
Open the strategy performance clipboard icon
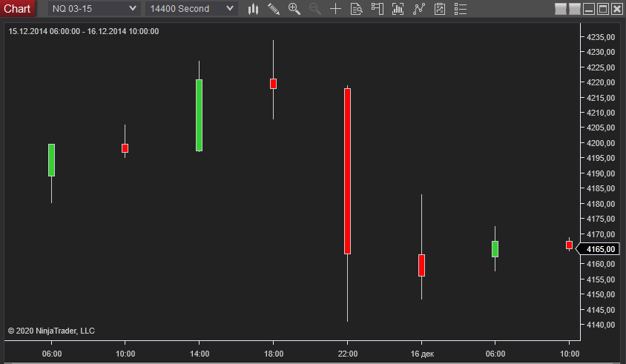point(440,9)
